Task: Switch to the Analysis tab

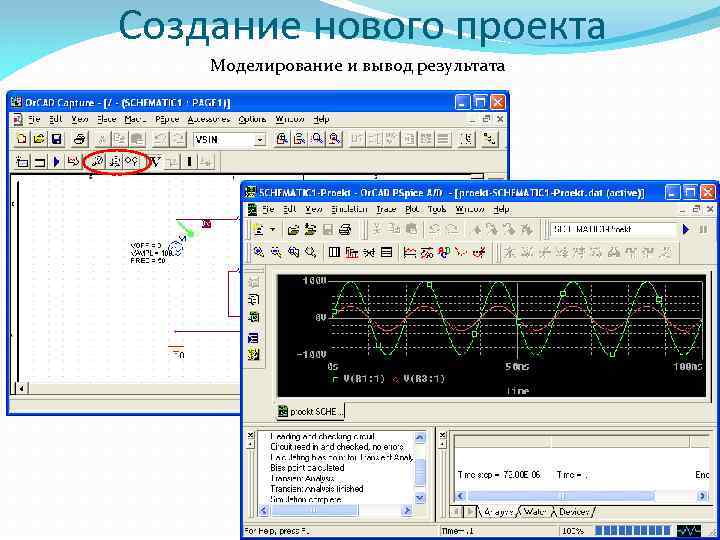Action: click(497, 511)
